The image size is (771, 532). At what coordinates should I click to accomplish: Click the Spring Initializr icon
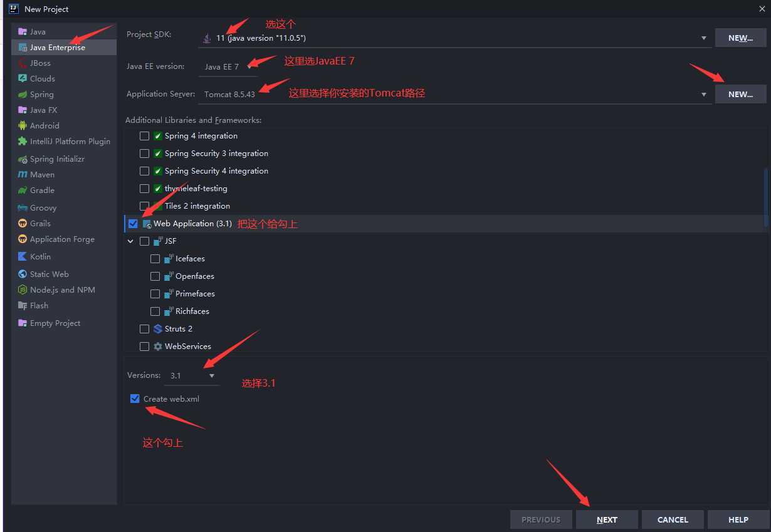pos(23,159)
